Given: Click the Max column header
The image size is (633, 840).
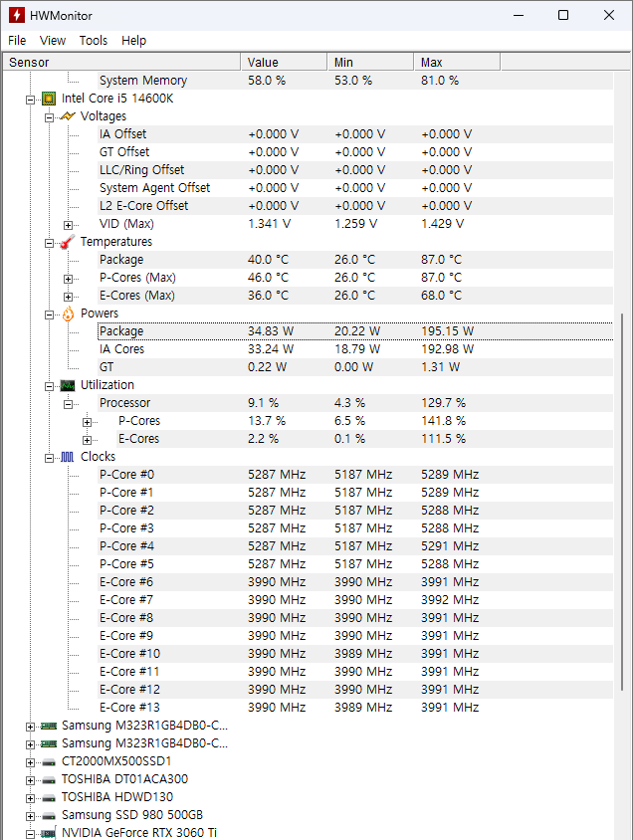Looking at the screenshot, I should 458,62.
